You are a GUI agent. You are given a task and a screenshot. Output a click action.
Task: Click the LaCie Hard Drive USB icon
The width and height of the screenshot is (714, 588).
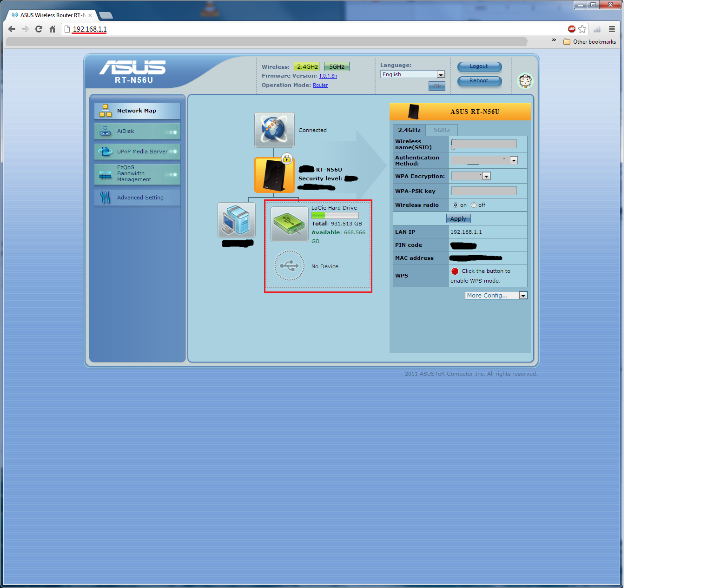coord(290,224)
